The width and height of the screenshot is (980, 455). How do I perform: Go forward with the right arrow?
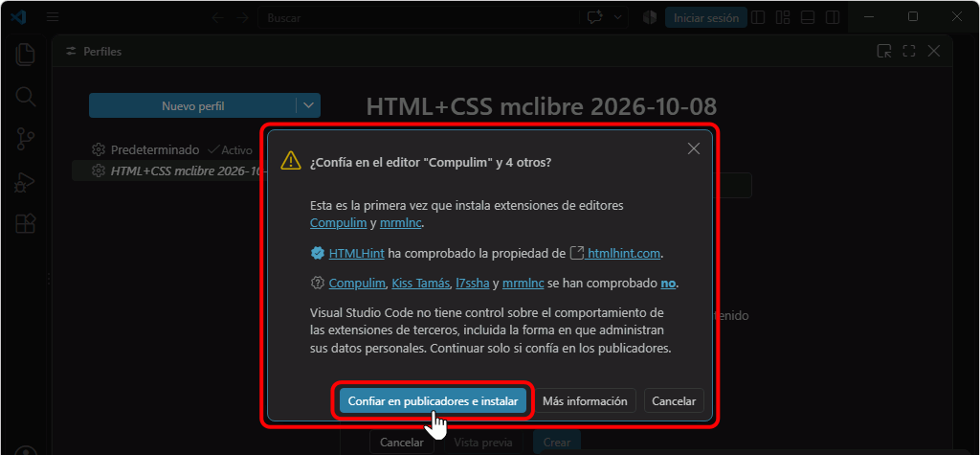coord(242,17)
